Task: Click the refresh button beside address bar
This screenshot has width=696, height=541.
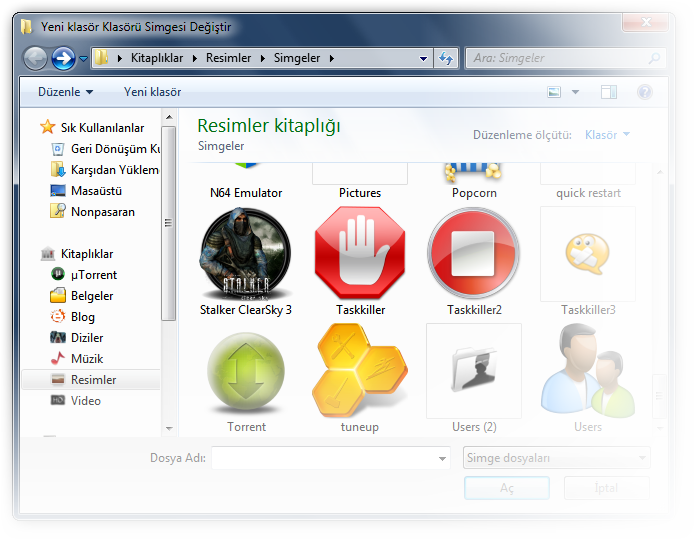Action: 446,58
